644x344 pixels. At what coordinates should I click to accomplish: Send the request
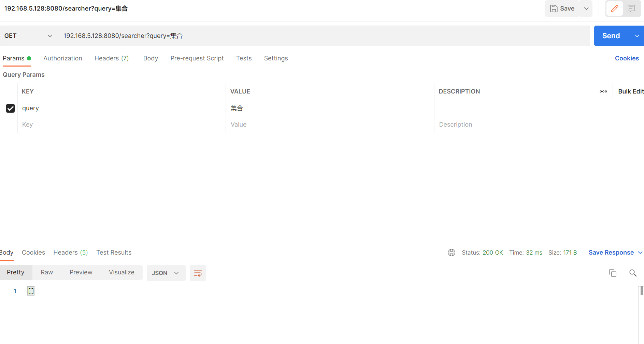pos(611,36)
